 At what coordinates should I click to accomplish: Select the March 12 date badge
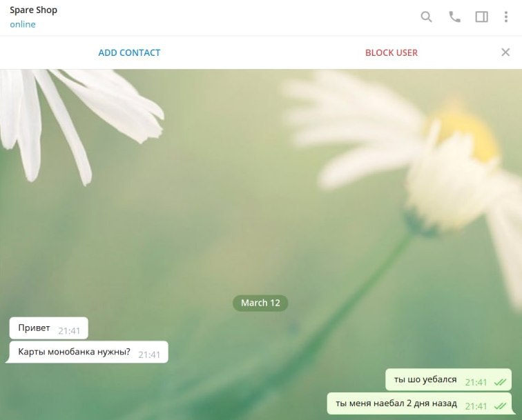coord(260,303)
